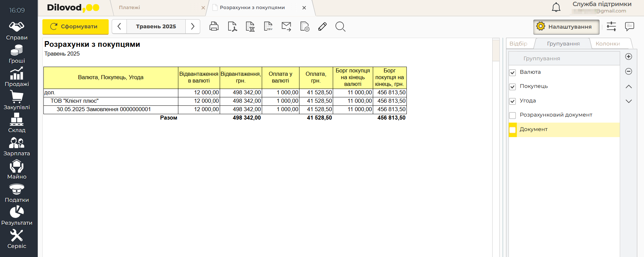The width and height of the screenshot is (644, 257).
Task: Export the report as CSV
Action: pyautogui.click(x=268, y=27)
